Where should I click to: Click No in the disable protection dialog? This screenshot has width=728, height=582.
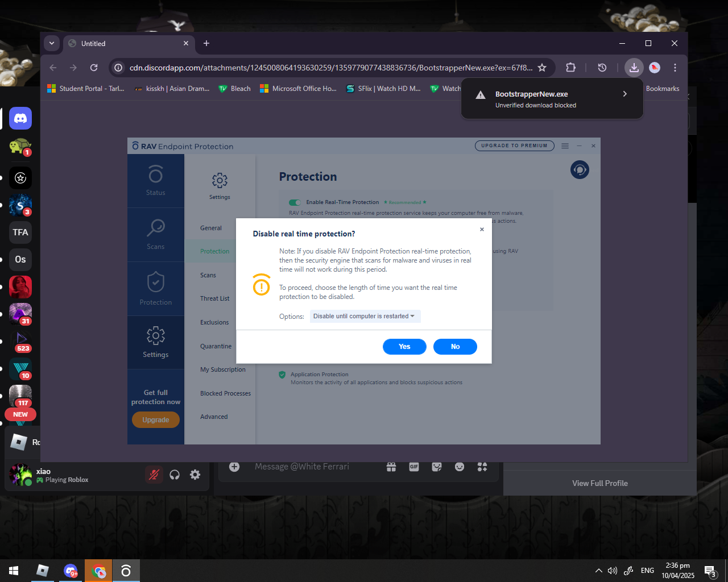point(455,347)
